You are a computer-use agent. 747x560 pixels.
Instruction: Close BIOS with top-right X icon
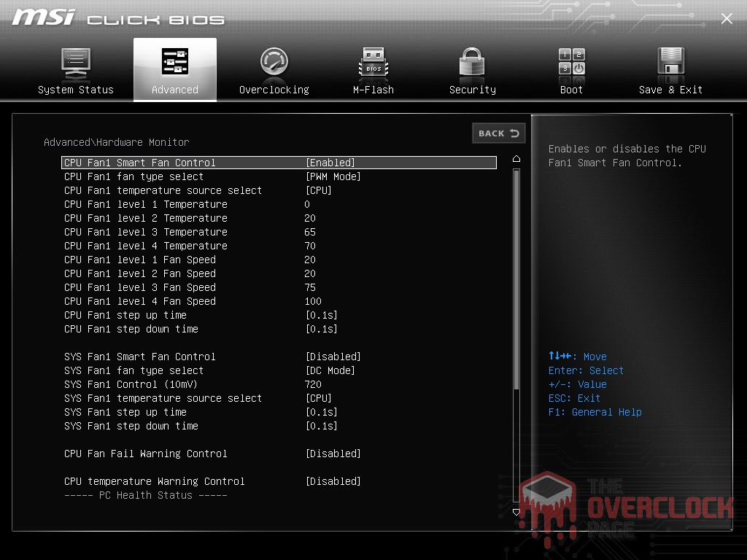pos(727,19)
